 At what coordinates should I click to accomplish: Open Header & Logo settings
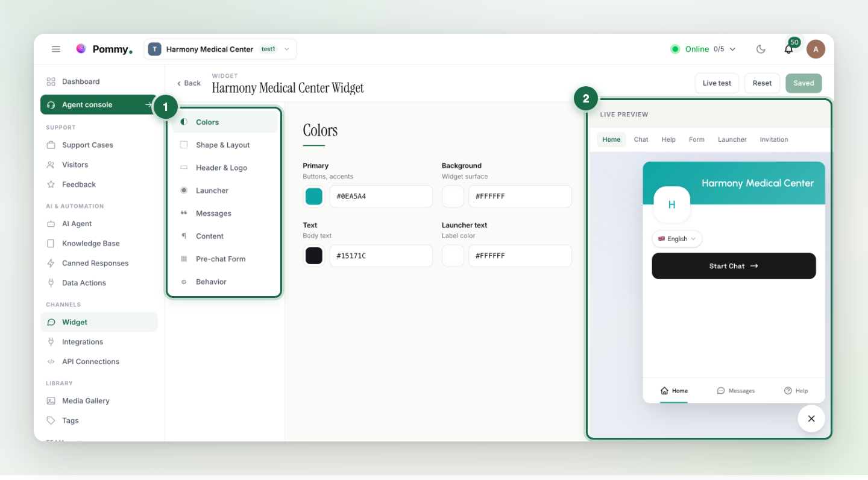(225, 168)
